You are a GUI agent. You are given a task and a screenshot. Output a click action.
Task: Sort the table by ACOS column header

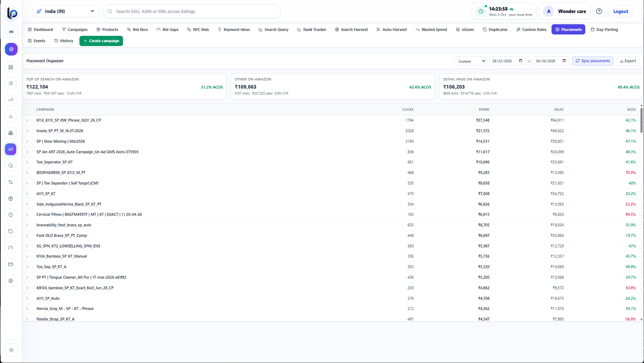coord(631,109)
